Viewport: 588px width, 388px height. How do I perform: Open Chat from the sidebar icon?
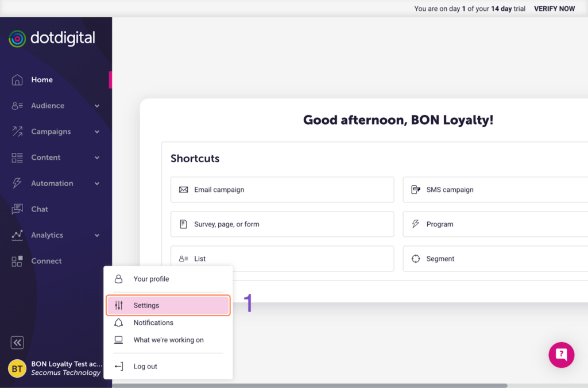pos(17,209)
